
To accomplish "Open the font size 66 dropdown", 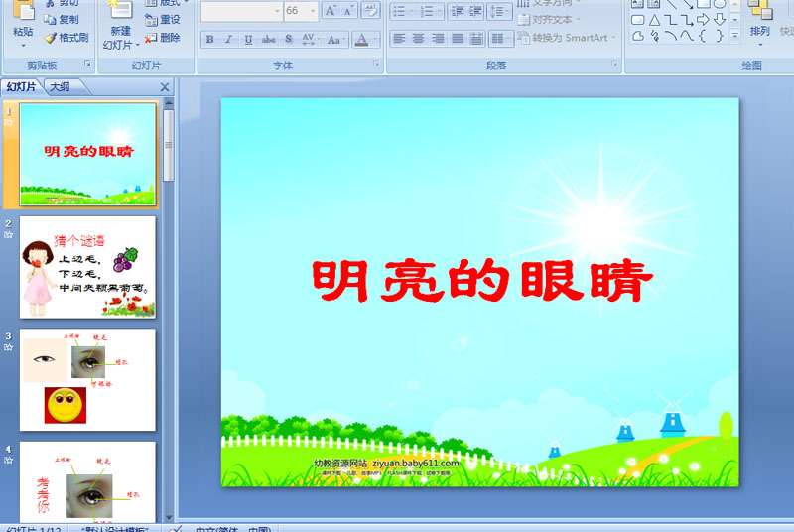I will pos(313,11).
